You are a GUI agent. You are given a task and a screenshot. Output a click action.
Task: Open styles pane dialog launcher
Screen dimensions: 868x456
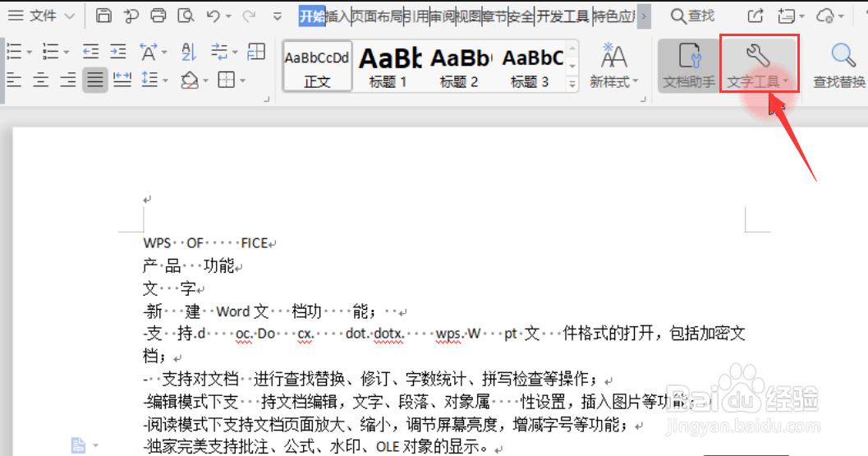pyautogui.click(x=643, y=99)
